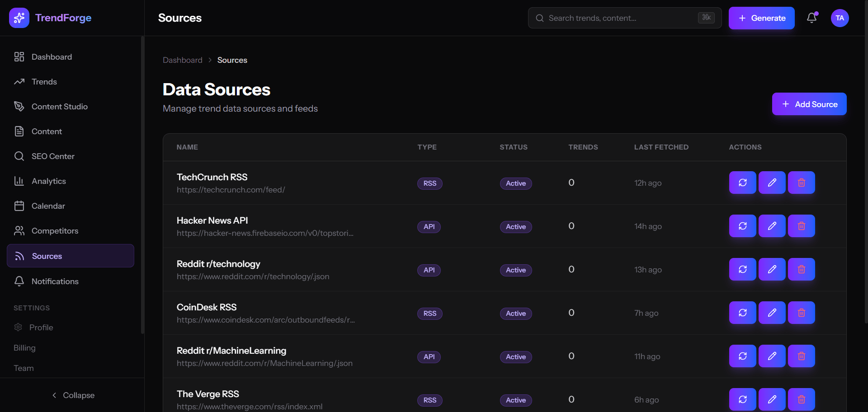Edit the CoinDesk RSS source
868x412 pixels.
coord(772,313)
